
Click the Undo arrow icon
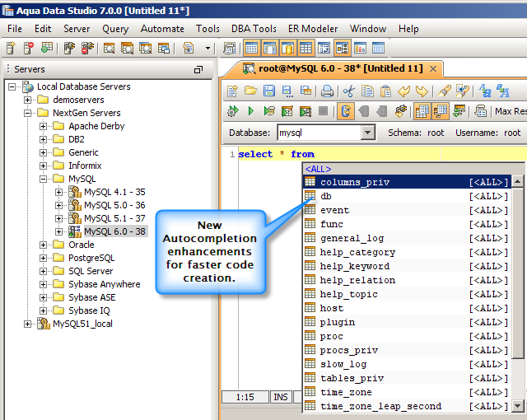click(x=403, y=91)
